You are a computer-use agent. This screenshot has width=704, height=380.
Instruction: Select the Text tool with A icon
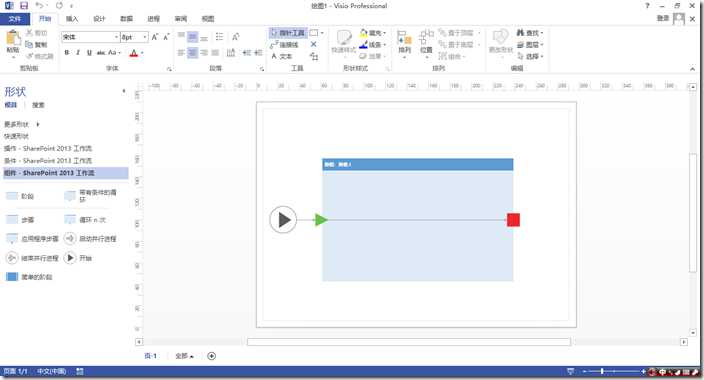(x=282, y=56)
